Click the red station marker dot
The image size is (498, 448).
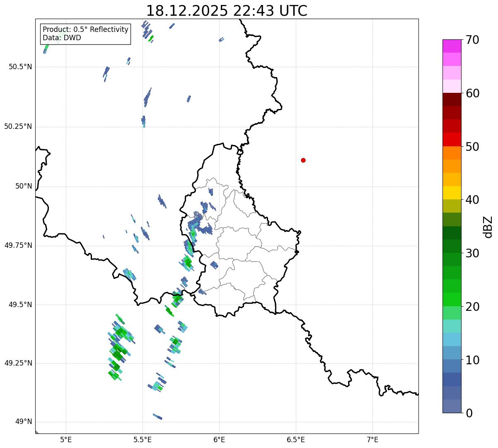pyautogui.click(x=303, y=160)
